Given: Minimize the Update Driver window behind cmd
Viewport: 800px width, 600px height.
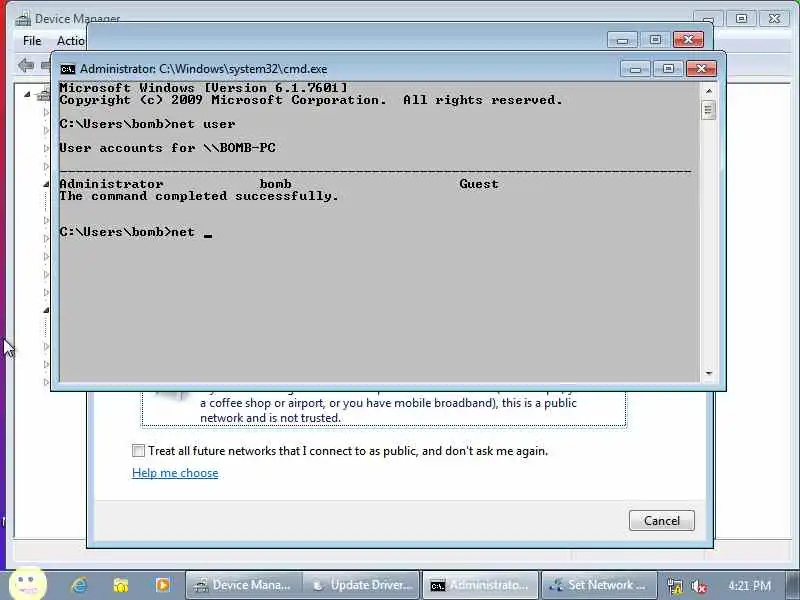Looking at the screenshot, I should (622, 40).
